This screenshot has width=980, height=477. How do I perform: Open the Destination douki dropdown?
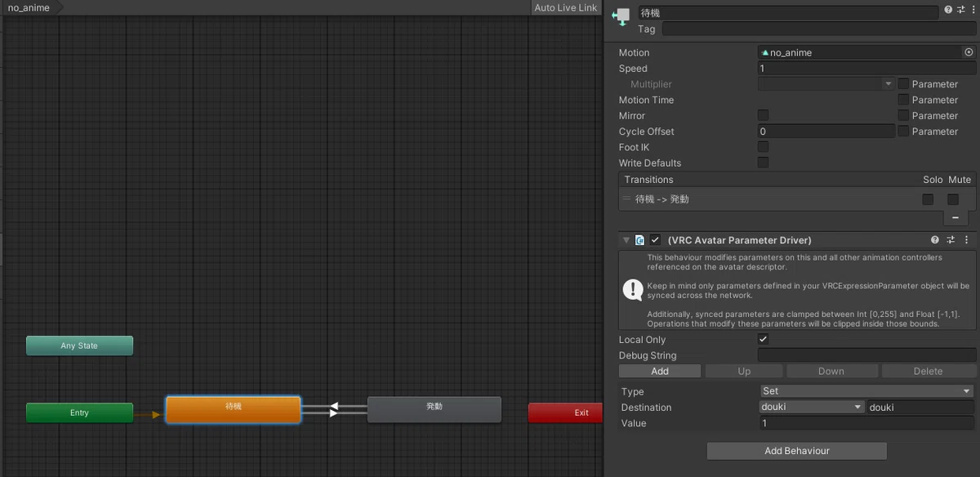pyautogui.click(x=812, y=407)
